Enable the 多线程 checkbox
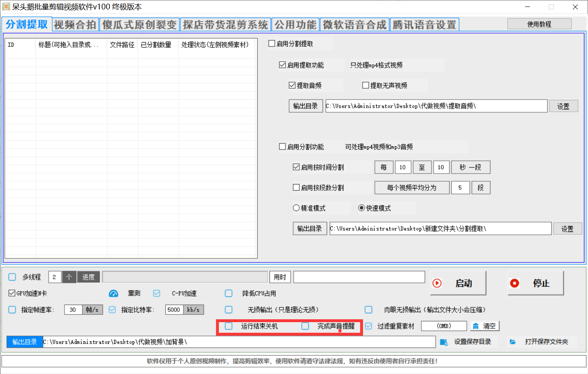The width and height of the screenshot is (588, 374). pyautogui.click(x=12, y=277)
